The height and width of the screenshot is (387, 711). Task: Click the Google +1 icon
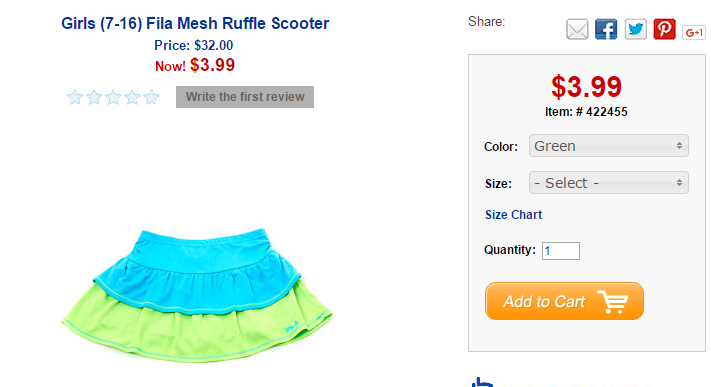(x=694, y=32)
